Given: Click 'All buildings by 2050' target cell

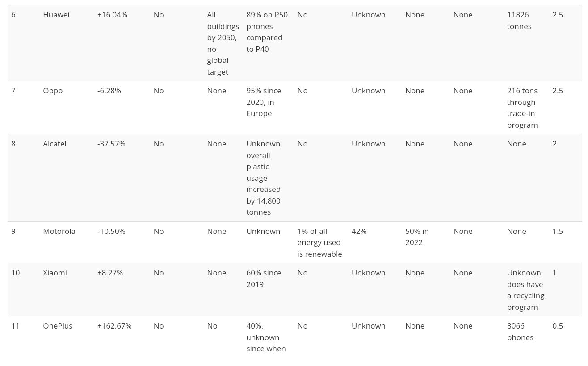Looking at the screenshot, I should point(223,43).
